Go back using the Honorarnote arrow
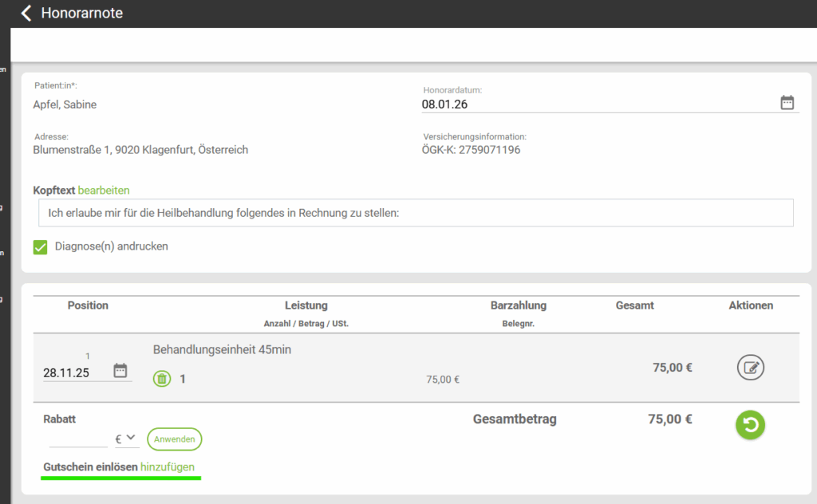817x504 pixels. [x=26, y=14]
